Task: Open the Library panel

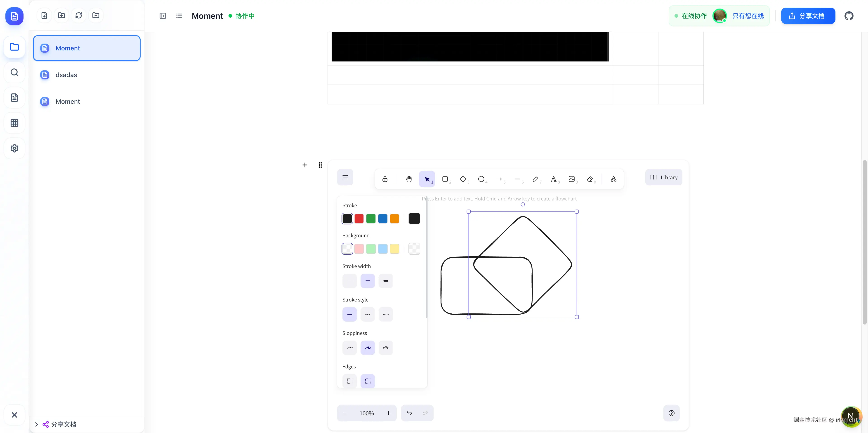Action: pyautogui.click(x=663, y=177)
